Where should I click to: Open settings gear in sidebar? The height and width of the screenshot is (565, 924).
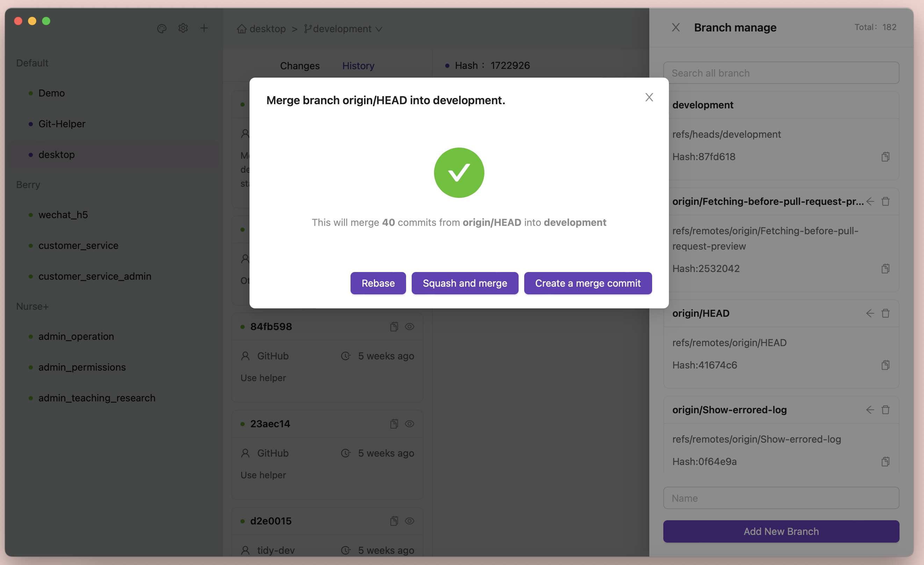tap(183, 29)
